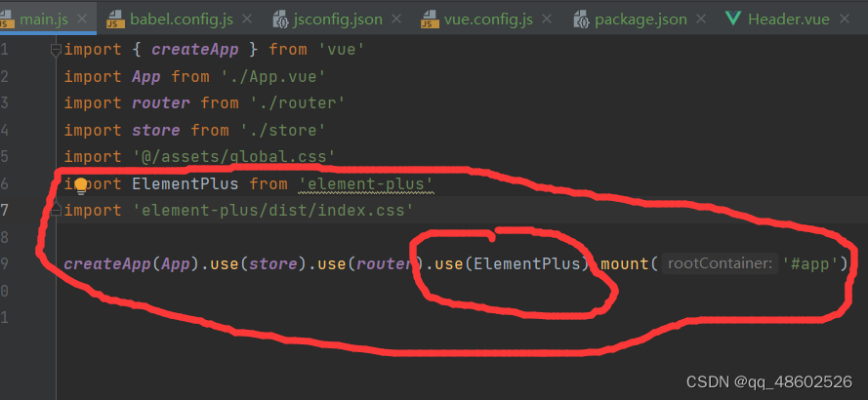Click the underlined 'element-plus' string on line 6
This screenshot has height=400, width=868.
click(x=365, y=183)
